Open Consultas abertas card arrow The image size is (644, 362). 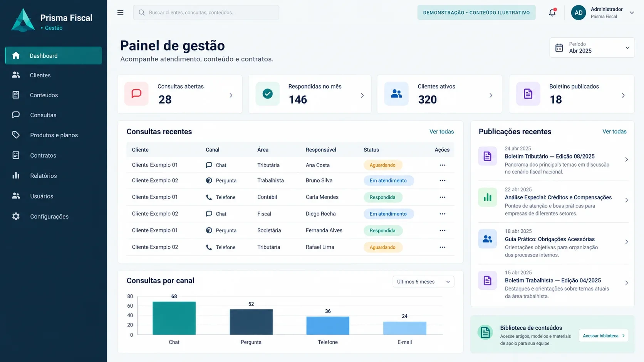point(231,95)
